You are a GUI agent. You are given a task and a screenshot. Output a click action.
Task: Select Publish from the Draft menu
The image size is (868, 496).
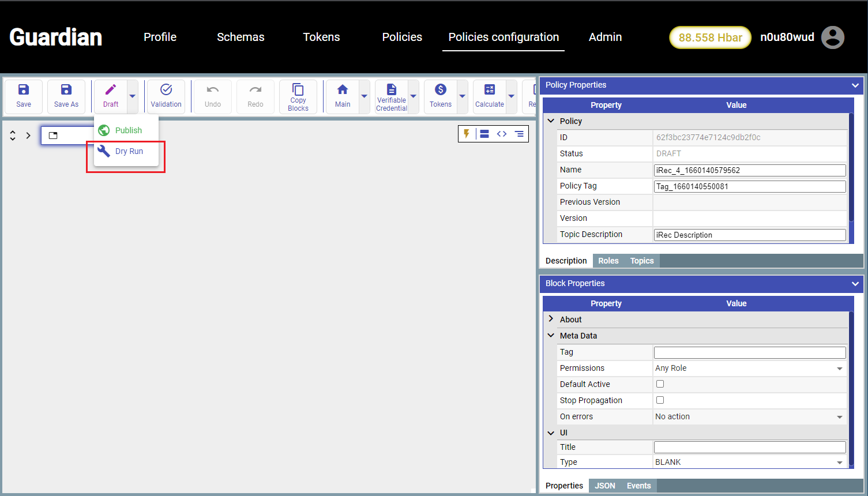click(126, 130)
